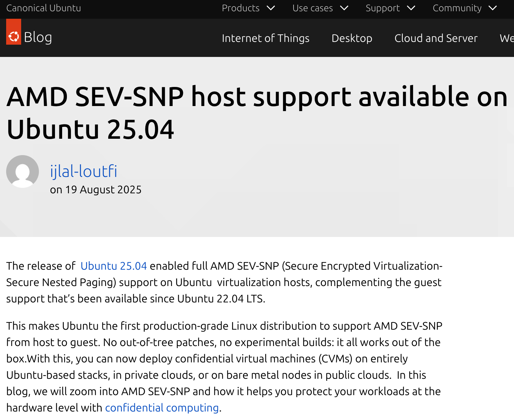Follow the confidential computing link
The height and width of the screenshot is (420, 514).
(x=162, y=407)
